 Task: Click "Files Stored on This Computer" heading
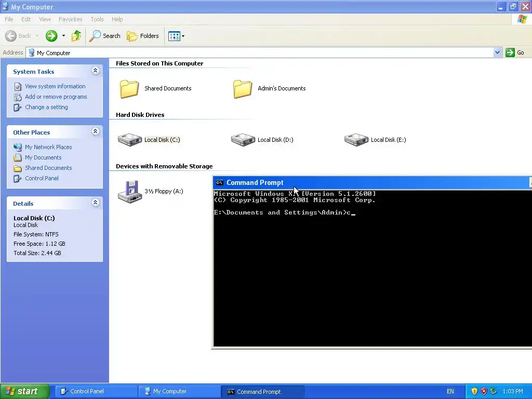coord(159,63)
